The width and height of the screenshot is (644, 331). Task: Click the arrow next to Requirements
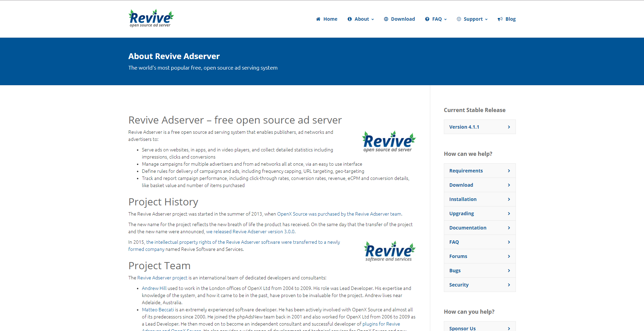point(509,171)
